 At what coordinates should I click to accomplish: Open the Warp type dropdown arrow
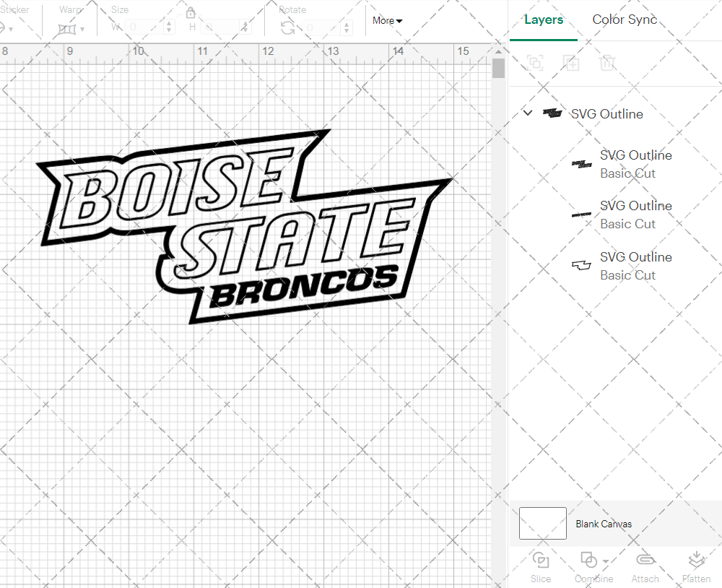(82, 29)
